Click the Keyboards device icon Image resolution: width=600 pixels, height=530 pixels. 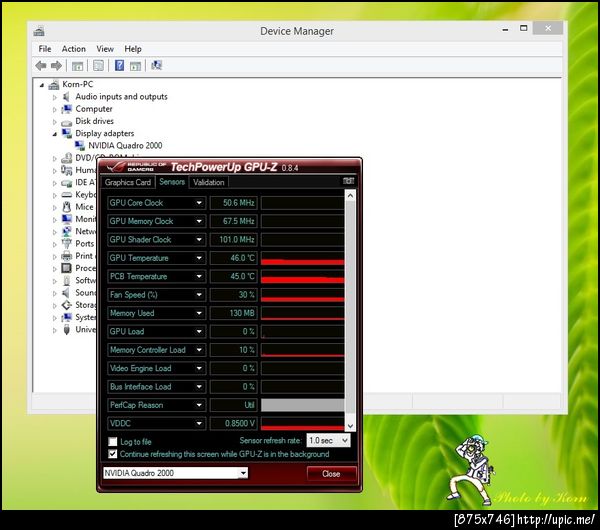click(67, 194)
